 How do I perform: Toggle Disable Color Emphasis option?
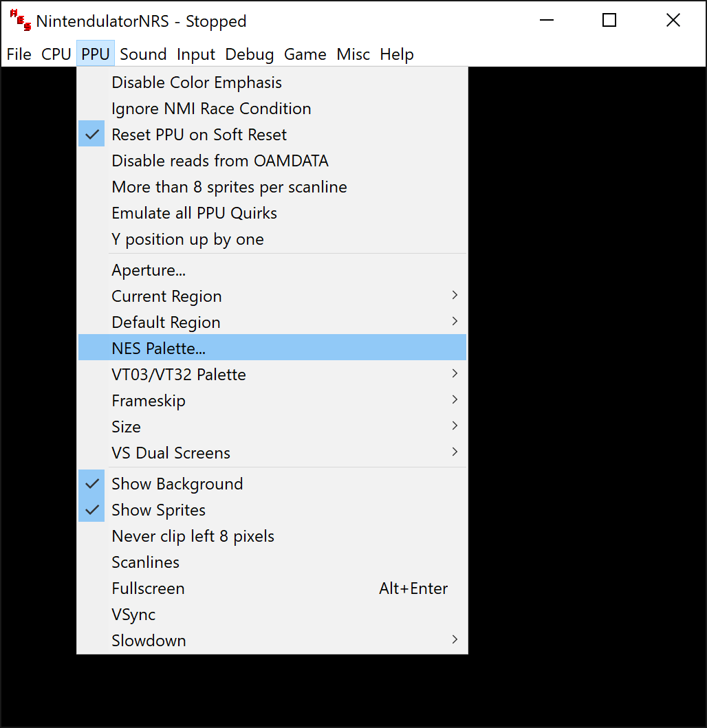pos(272,82)
